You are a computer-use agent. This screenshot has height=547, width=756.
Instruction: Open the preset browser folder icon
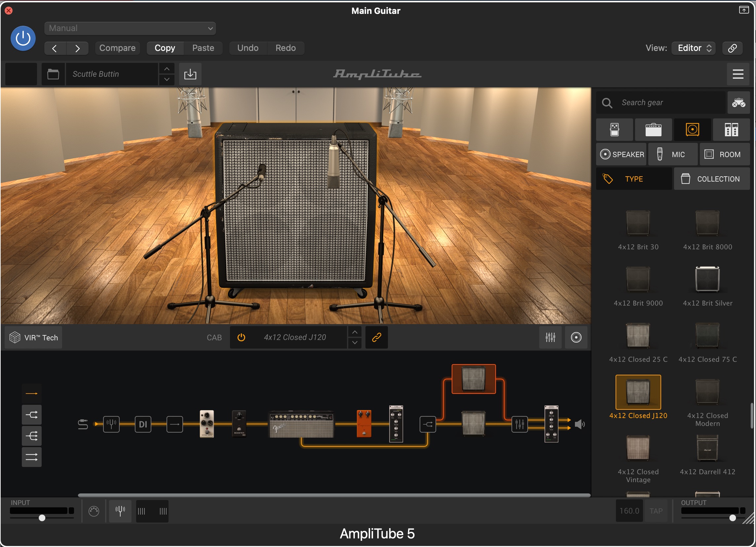[x=53, y=74]
